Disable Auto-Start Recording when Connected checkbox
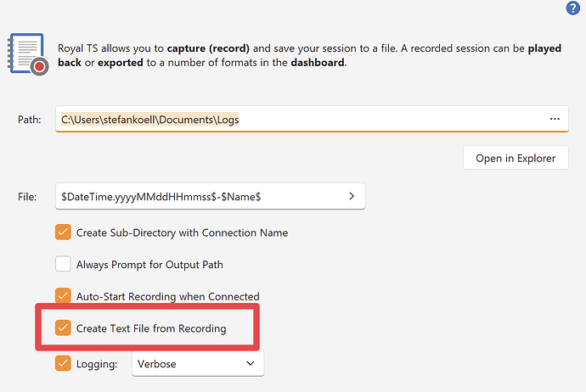Image resolution: width=586 pixels, height=392 pixels. coord(63,296)
